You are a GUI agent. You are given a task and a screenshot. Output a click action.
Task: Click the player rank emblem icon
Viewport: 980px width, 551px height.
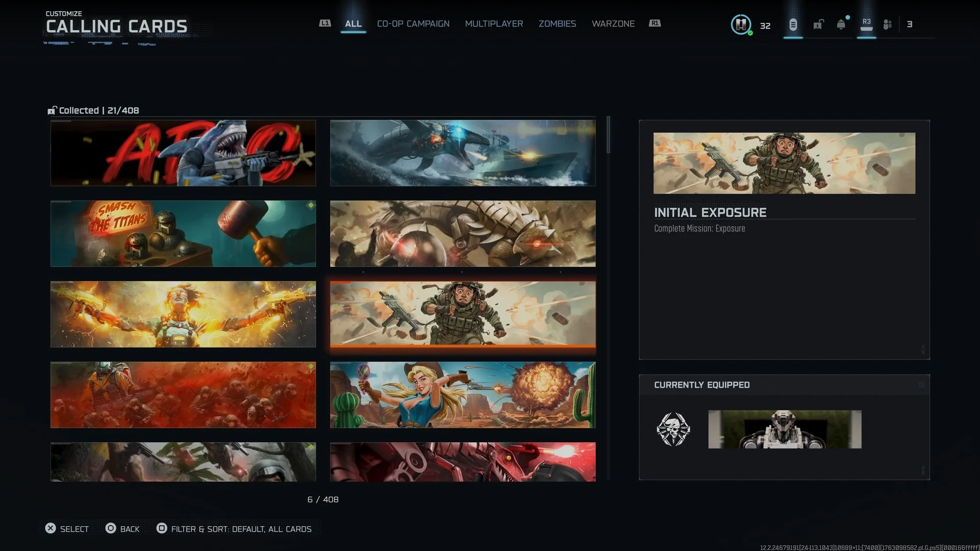[741, 24]
